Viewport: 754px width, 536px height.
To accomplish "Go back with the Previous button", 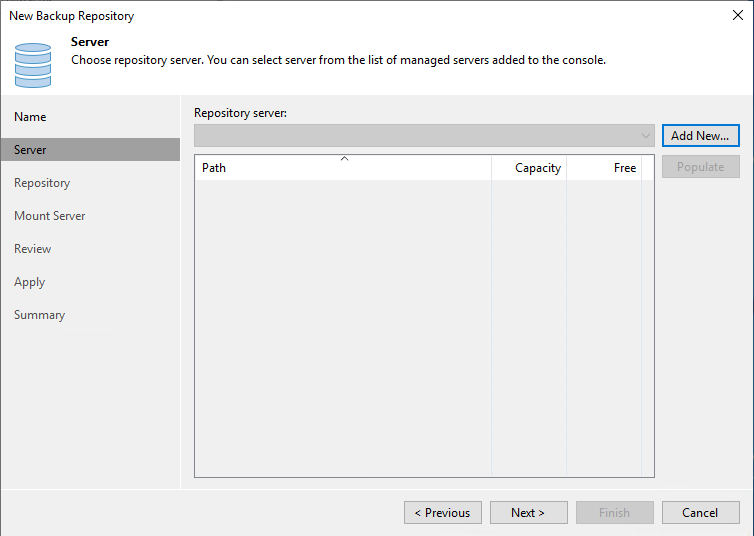I will pos(443,513).
